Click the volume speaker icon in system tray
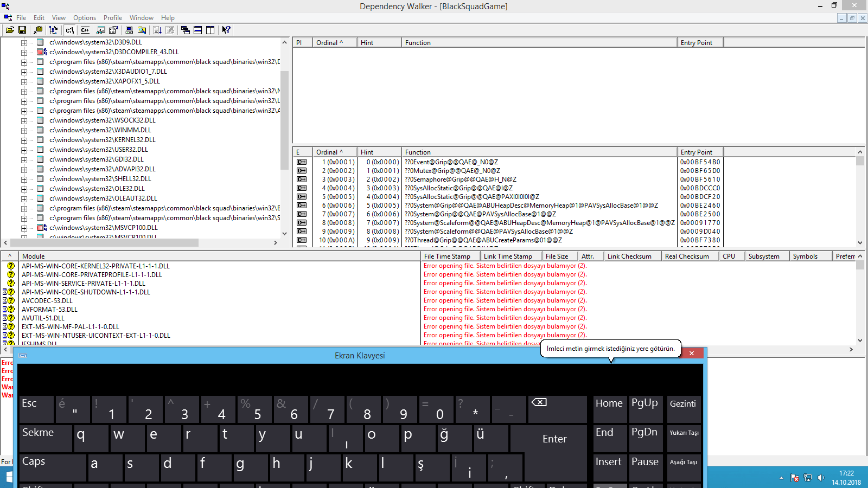 pyautogui.click(x=821, y=478)
